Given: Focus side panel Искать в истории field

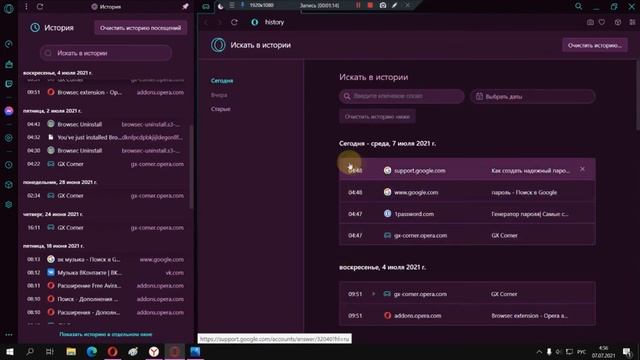Looking at the screenshot, I should [x=106, y=53].
